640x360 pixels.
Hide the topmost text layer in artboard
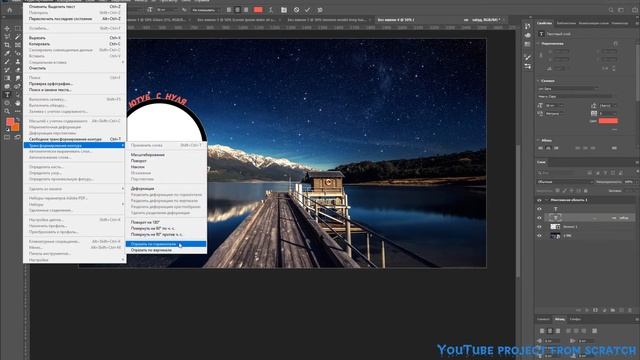coord(539,209)
